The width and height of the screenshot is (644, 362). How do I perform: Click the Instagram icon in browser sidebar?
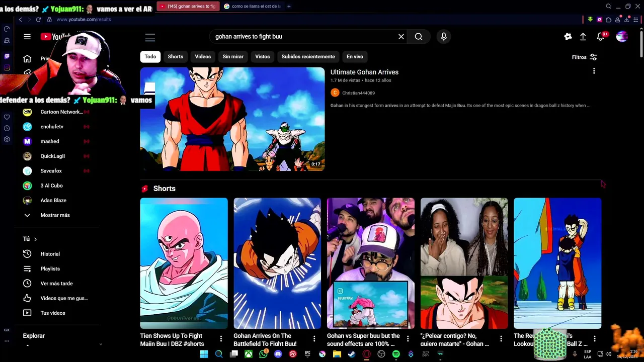click(7, 68)
